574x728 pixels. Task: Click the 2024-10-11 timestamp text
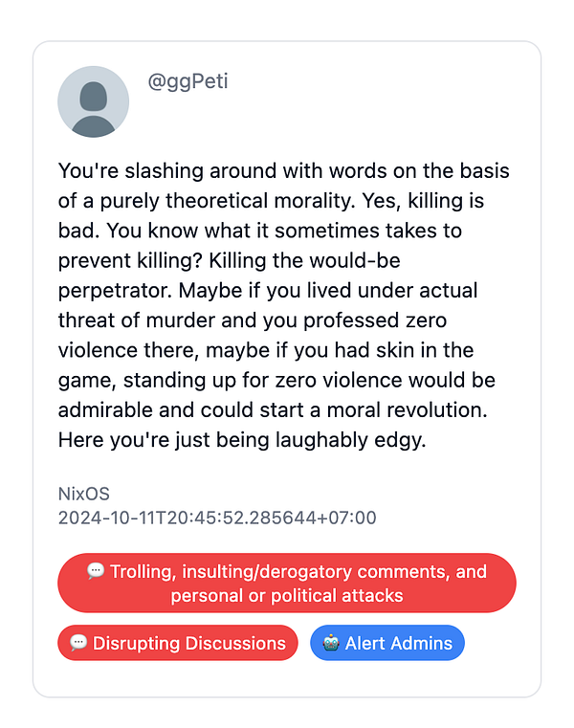click(x=217, y=518)
